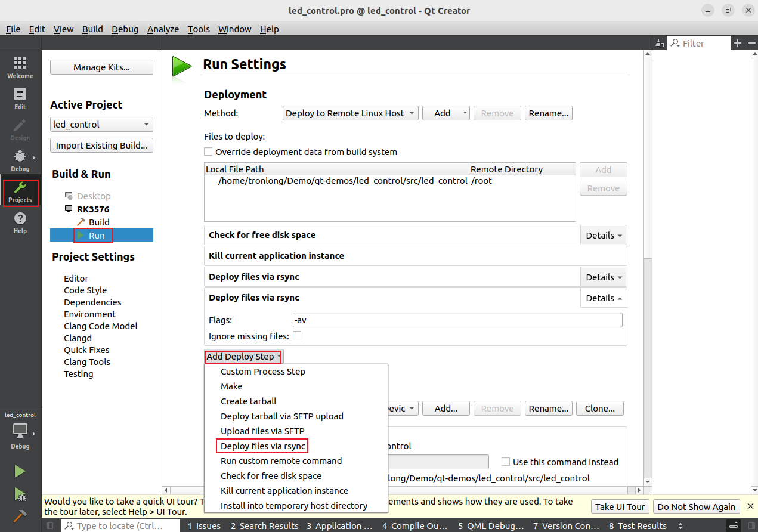Open the Help mode
The width and height of the screenshot is (758, 532).
click(x=20, y=223)
